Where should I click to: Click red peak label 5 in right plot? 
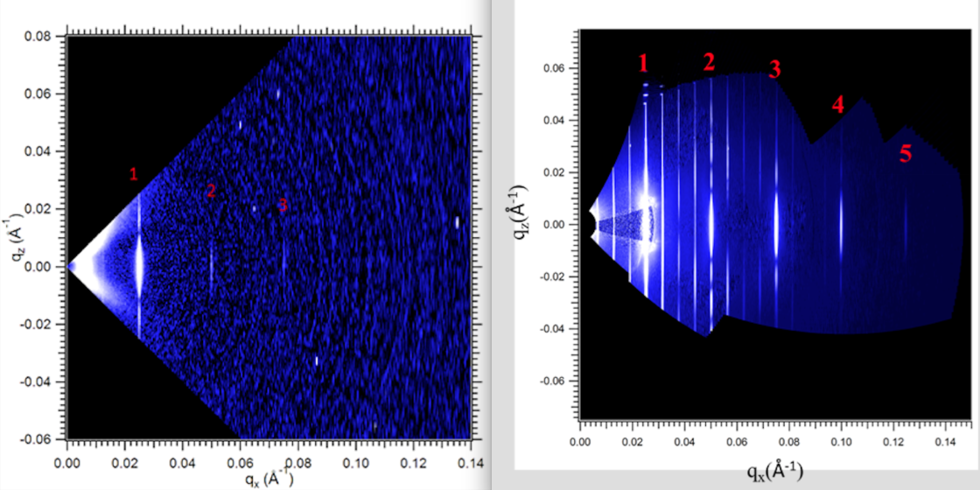point(906,155)
